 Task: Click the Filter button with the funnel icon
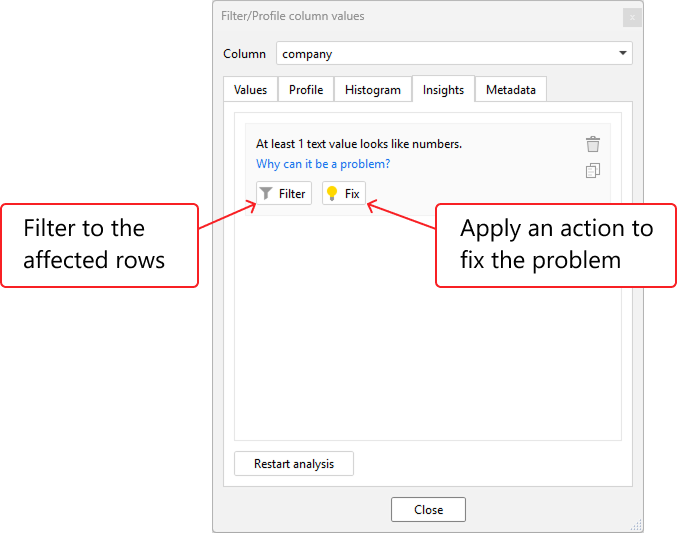pyautogui.click(x=284, y=194)
